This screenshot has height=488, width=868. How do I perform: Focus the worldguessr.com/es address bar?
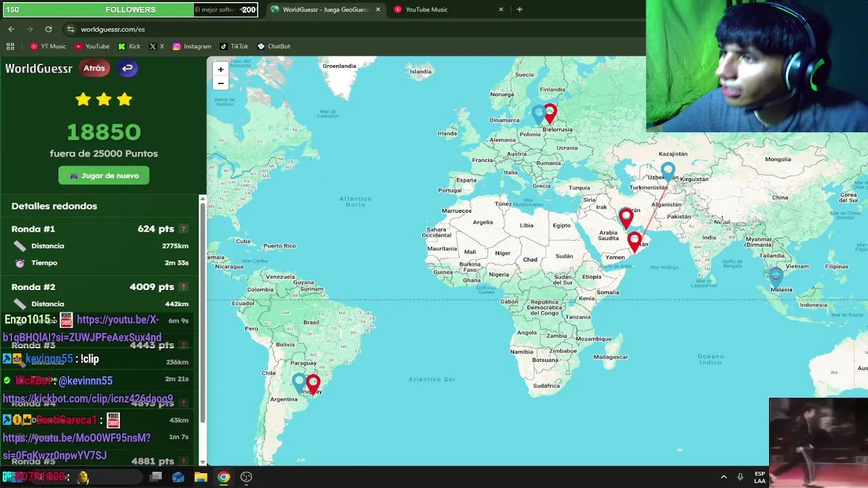pyautogui.click(x=113, y=29)
